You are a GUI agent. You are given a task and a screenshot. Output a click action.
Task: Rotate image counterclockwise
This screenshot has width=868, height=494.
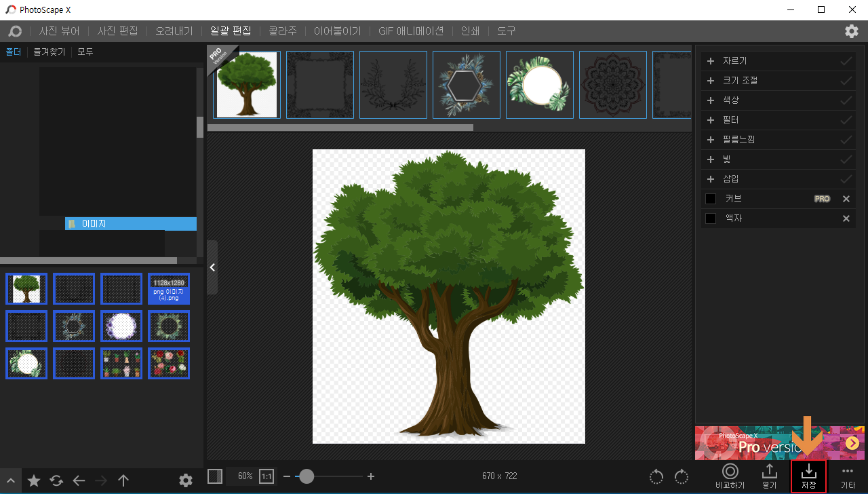[656, 476]
